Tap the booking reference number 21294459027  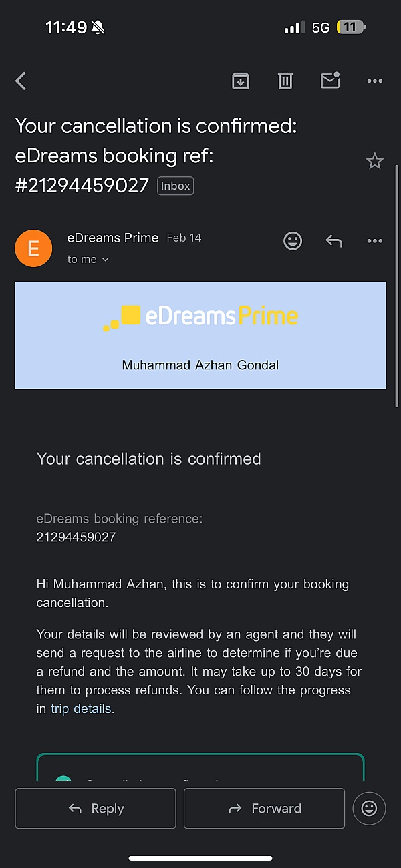(x=76, y=537)
